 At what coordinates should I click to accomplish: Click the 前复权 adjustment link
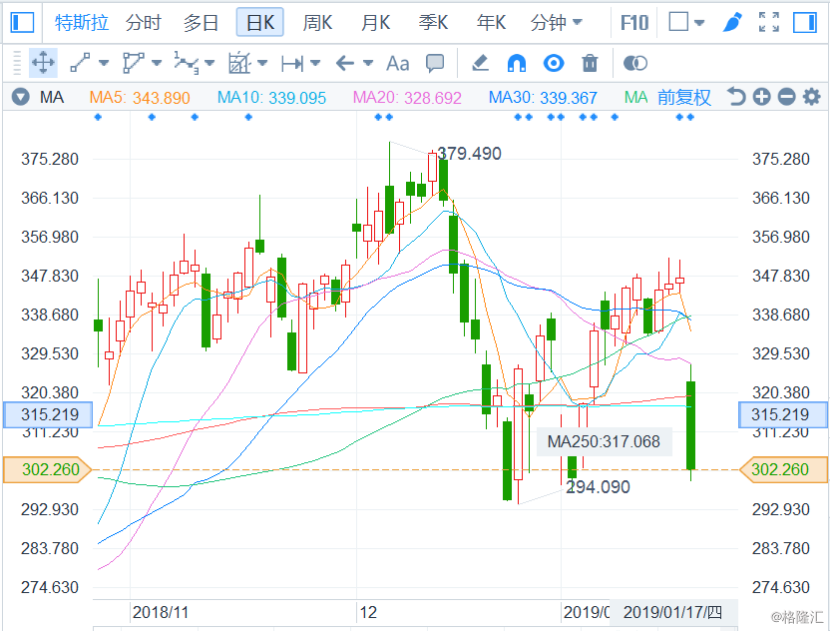tap(684, 97)
